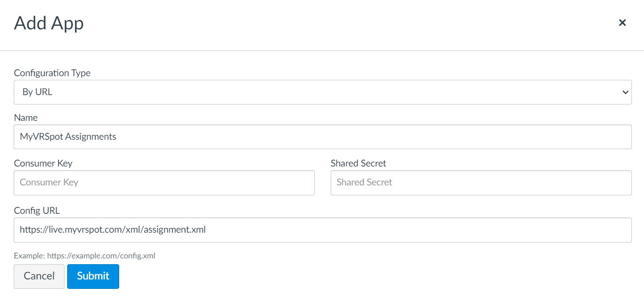Submit the app configuration

(93, 276)
